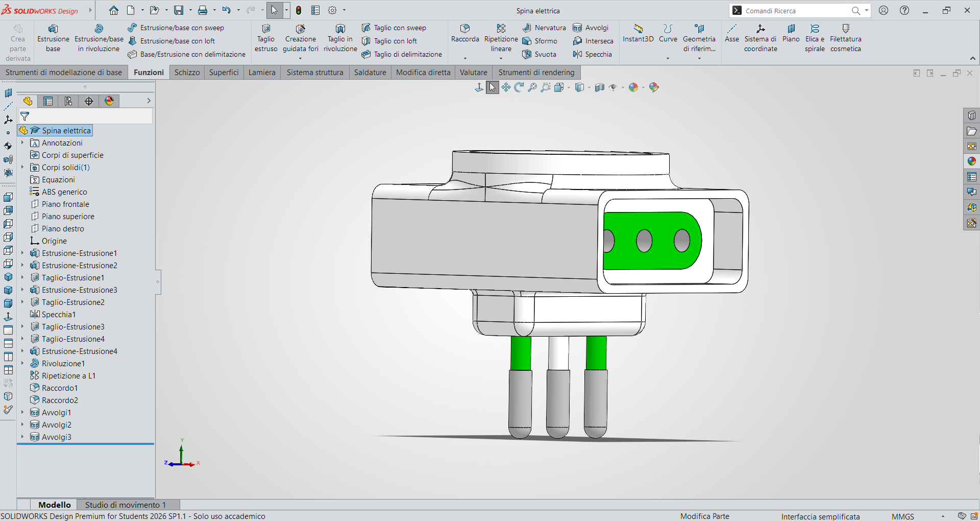Open the Raccorda dropdown arrow
Image resolution: width=980 pixels, height=521 pixels.
click(x=465, y=58)
